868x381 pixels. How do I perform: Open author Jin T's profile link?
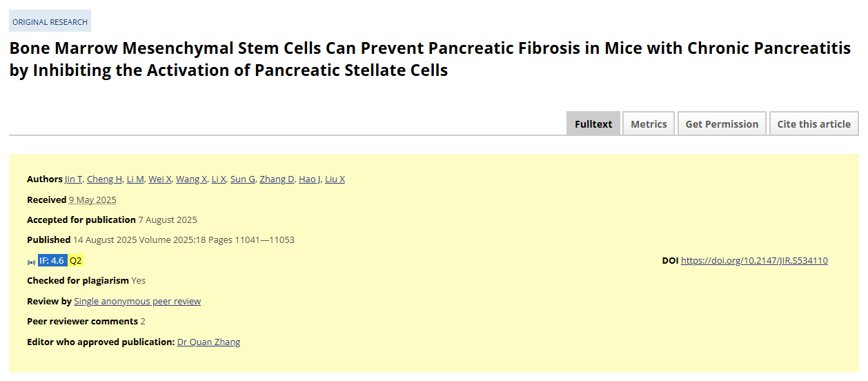point(74,179)
